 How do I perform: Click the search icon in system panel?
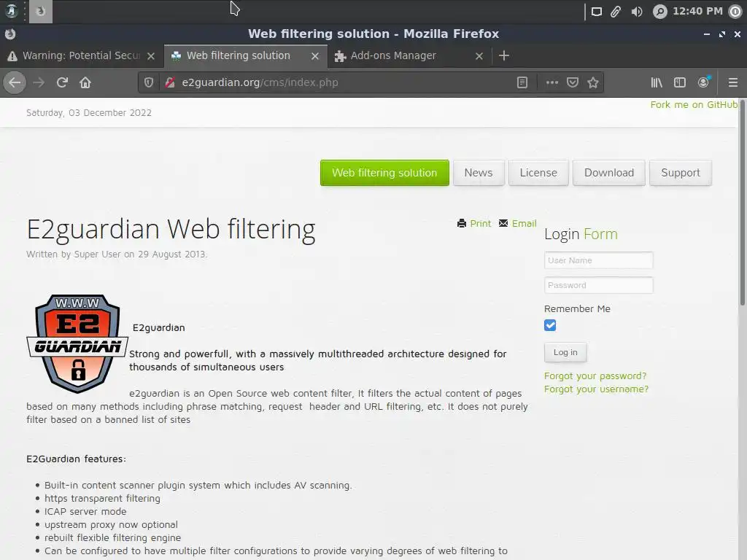(659, 12)
